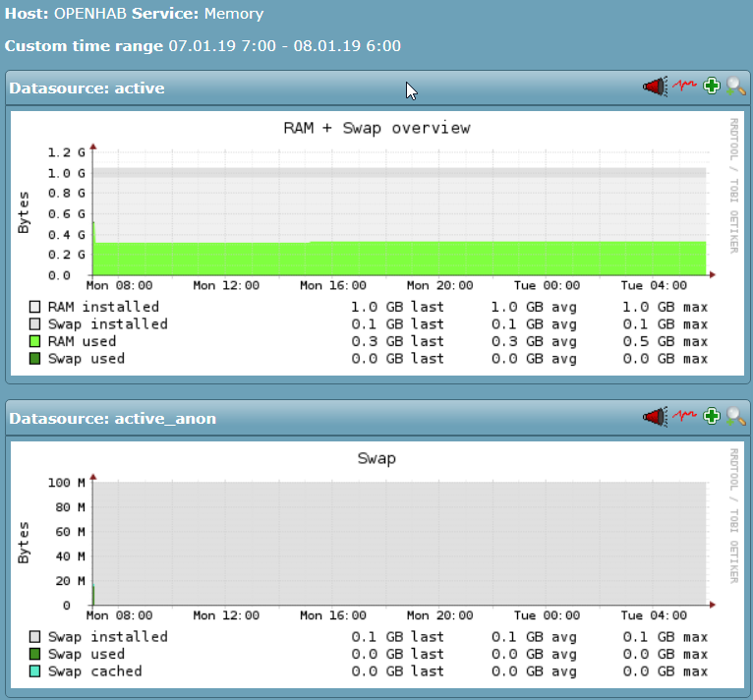This screenshot has height=700, width=753.
Task: Click the RAM + Swap overview graph
Action: click(393, 216)
